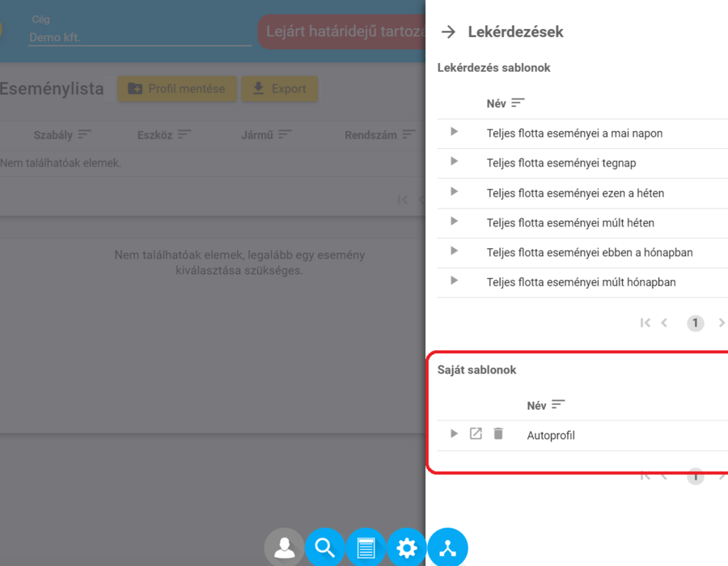
Task: Click the Eseménylista title
Action: [x=52, y=89]
